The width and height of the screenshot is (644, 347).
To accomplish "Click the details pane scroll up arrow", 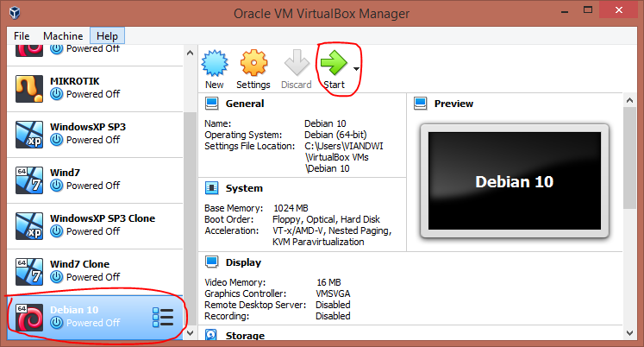I will pos(629,100).
